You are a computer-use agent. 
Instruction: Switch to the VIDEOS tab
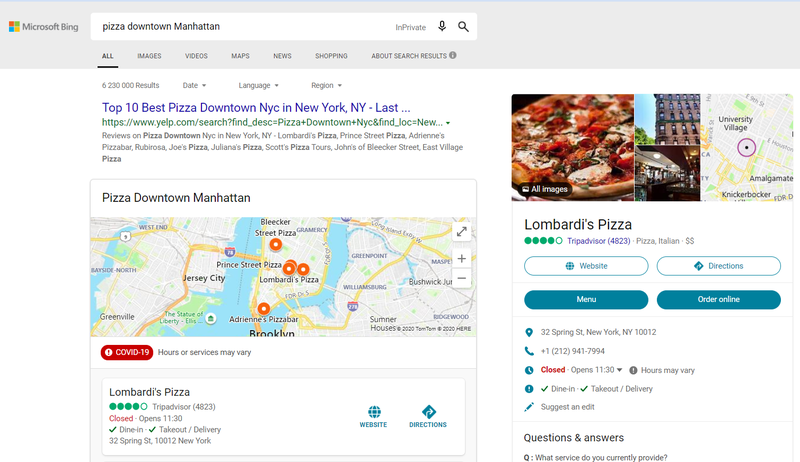196,56
